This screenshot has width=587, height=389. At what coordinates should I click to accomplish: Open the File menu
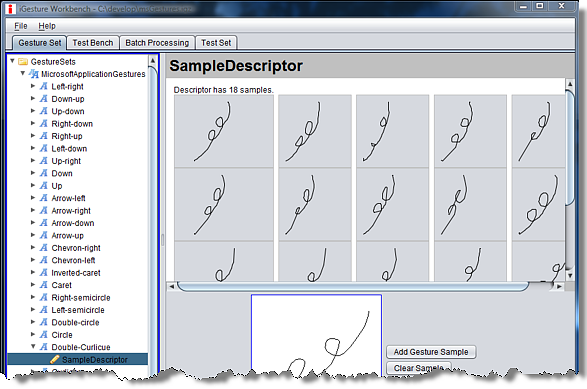click(21, 26)
